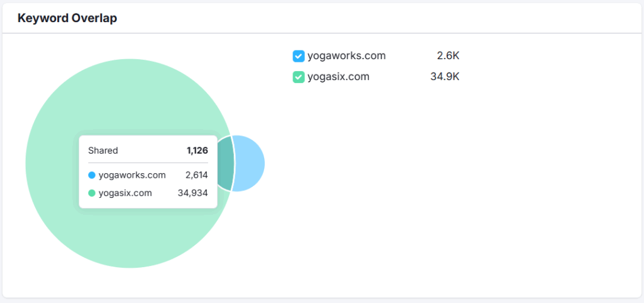The width and height of the screenshot is (644, 303).
Task: Click yogaworks.com text in the tooltip
Action: click(132, 176)
